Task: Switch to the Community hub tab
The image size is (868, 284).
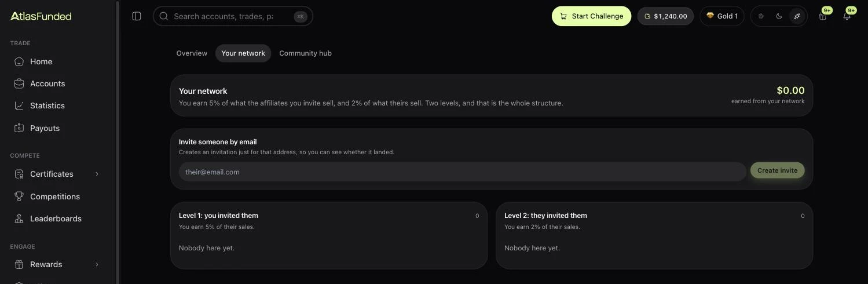Action: point(305,53)
